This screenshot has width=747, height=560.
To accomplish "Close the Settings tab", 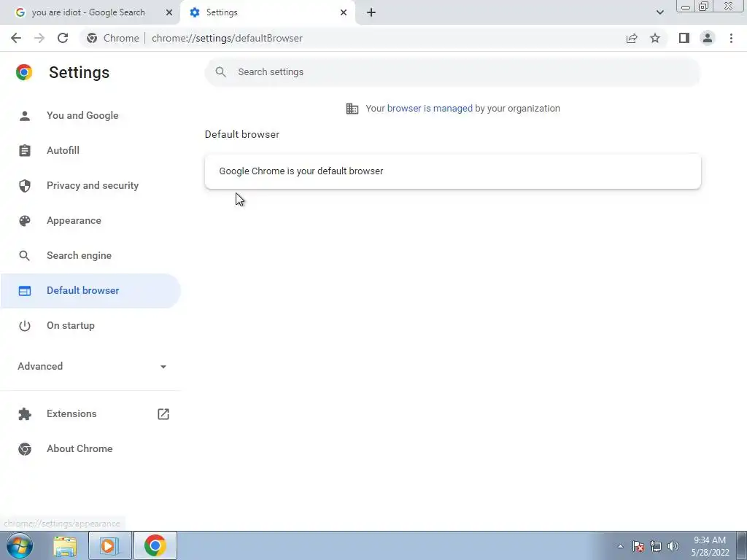I will (344, 12).
